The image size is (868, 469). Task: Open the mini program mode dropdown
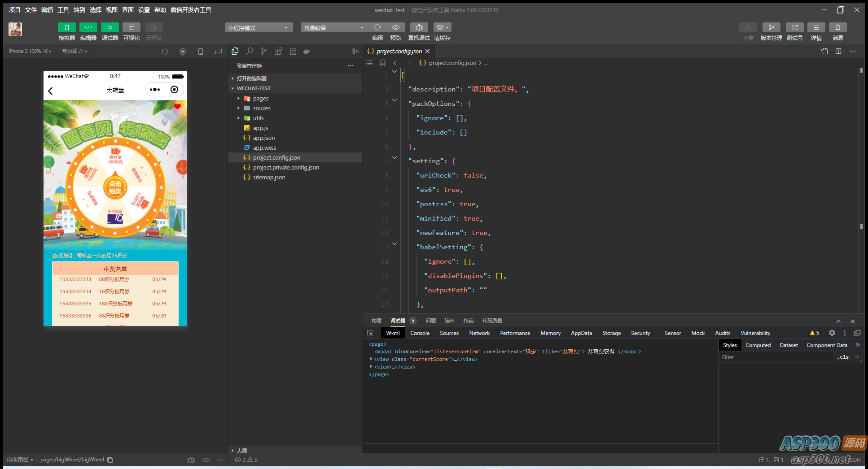pos(259,28)
